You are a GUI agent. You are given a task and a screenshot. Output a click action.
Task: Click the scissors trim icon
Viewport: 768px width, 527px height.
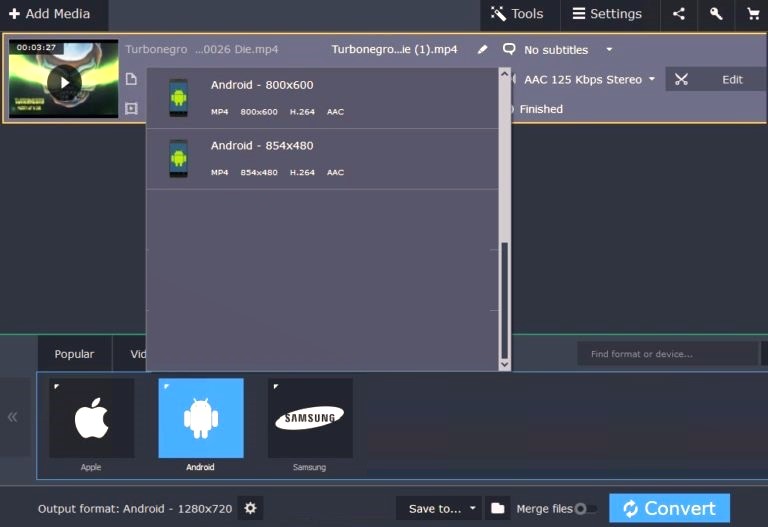681,79
